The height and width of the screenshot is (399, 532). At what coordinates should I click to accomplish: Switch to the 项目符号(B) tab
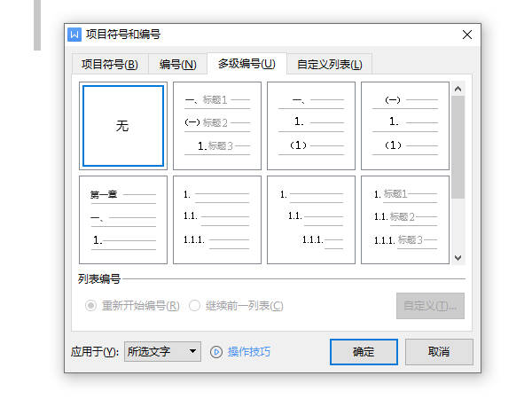click(110, 64)
